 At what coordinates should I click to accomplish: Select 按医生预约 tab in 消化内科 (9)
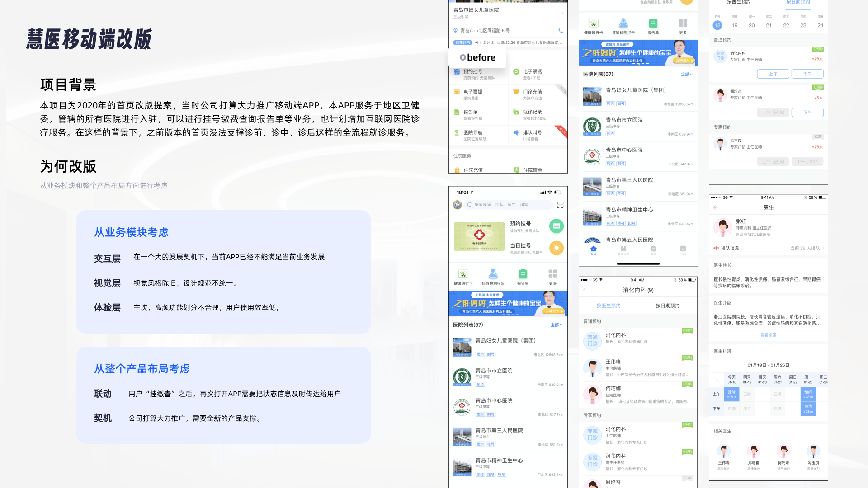click(x=609, y=305)
